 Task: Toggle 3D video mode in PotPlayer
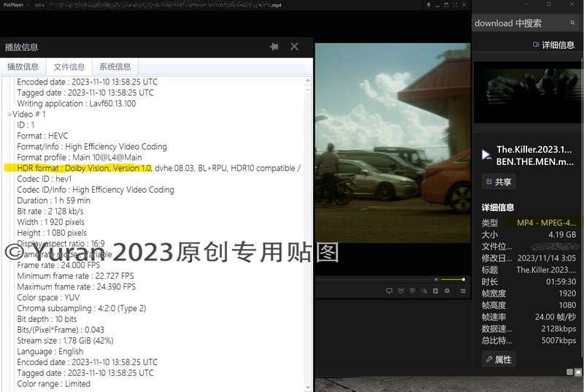click(412, 291)
